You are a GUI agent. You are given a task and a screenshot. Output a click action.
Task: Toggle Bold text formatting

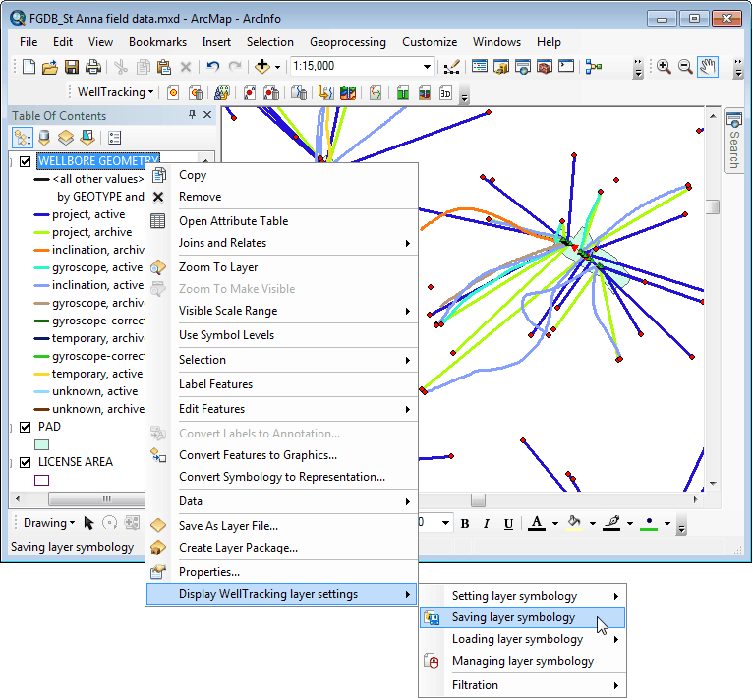(465, 524)
